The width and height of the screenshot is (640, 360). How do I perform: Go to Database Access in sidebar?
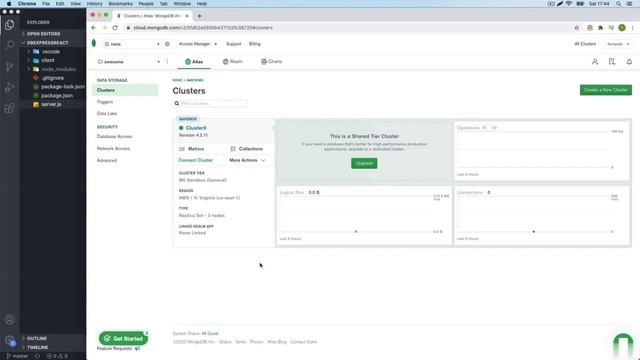(x=114, y=137)
